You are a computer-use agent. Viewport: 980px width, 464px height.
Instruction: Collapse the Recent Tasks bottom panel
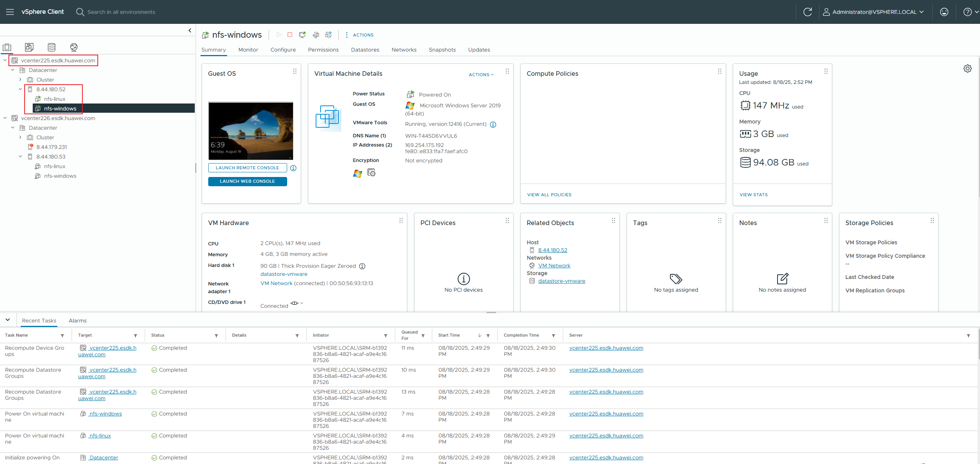pyautogui.click(x=8, y=320)
